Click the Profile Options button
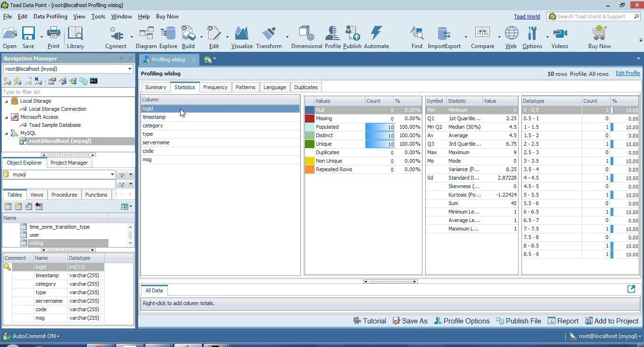This screenshot has width=644, height=347. point(462,321)
